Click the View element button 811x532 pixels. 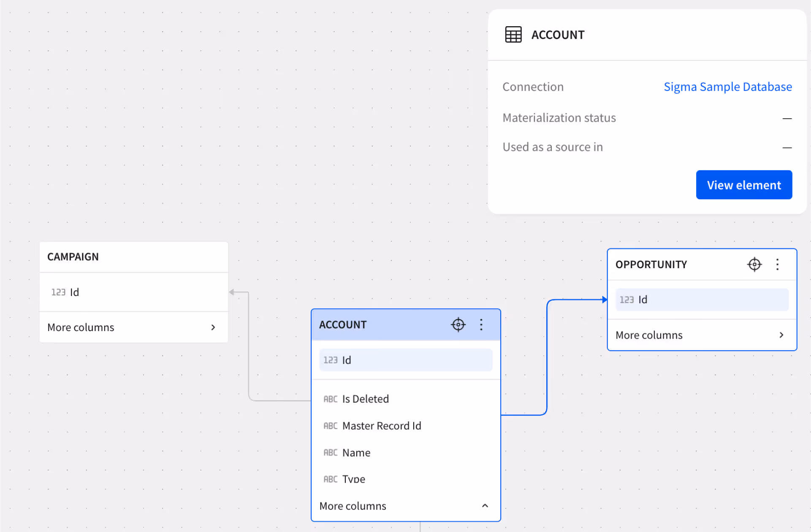744,185
